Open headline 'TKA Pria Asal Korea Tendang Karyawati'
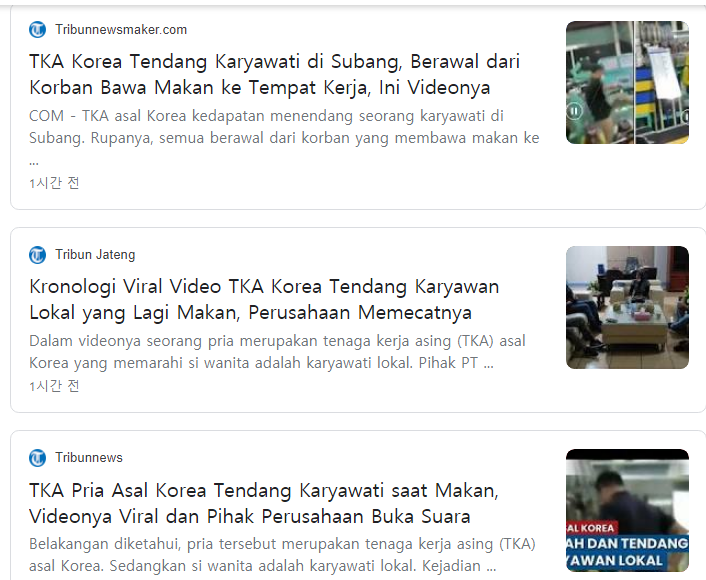This screenshot has height=580, width=706. tap(264, 503)
